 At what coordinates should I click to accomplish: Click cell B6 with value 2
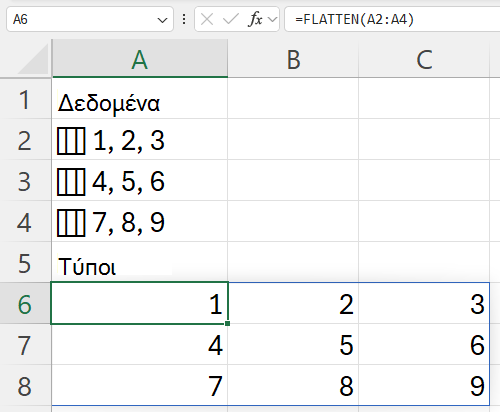(x=293, y=303)
